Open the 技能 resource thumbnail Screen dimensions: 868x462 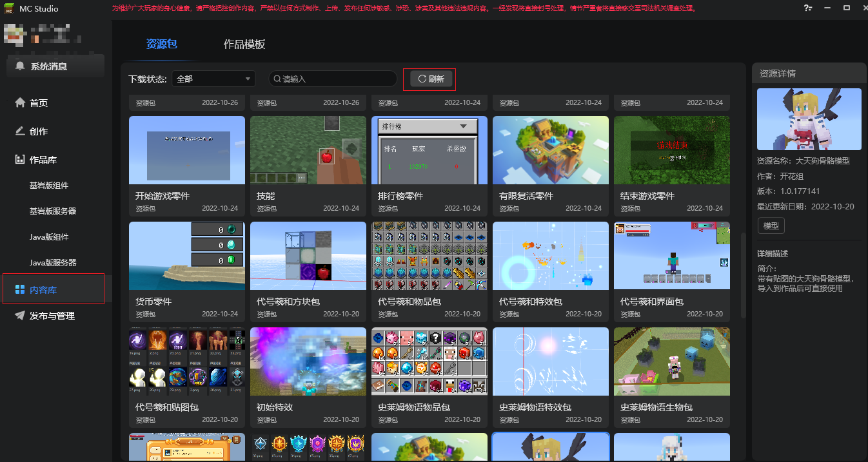click(x=308, y=150)
